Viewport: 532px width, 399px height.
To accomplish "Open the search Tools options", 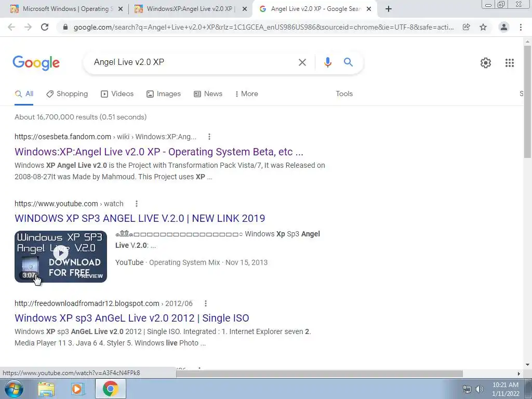I will [x=344, y=94].
